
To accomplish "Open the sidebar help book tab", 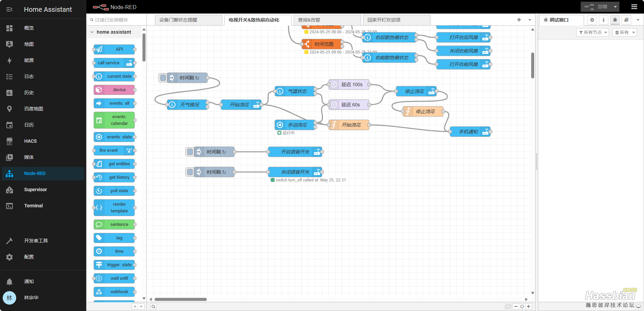I will point(626,20).
